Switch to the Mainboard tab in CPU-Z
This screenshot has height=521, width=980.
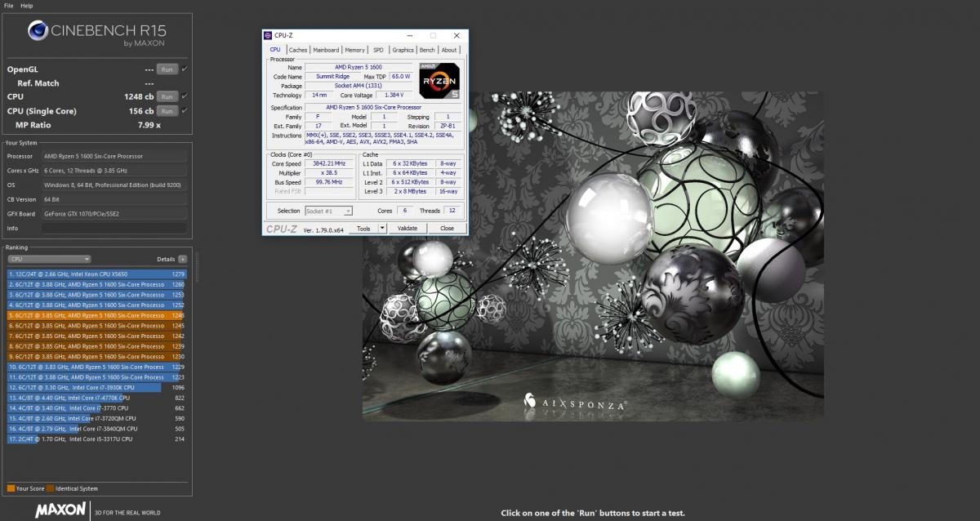pyautogui.click(x=326, y=50)
